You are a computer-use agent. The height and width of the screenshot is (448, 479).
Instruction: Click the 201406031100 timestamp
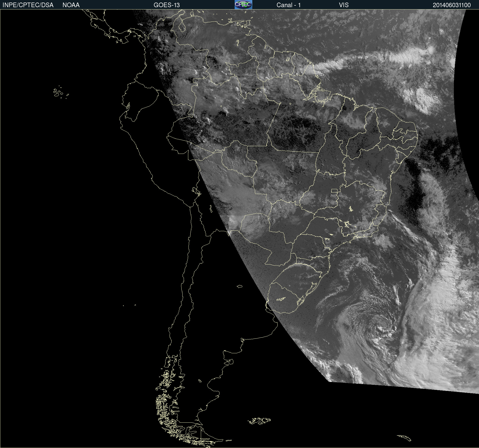(x=452, y=5)
